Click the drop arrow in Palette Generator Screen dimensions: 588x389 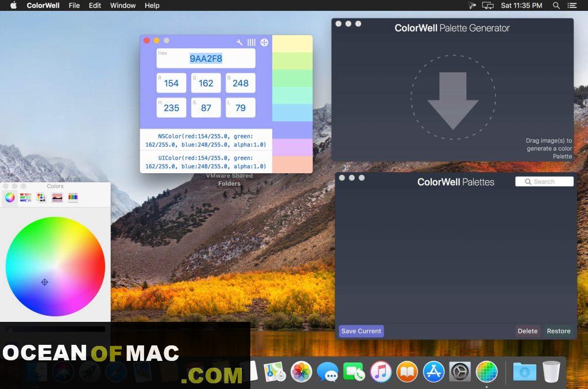click(x=453, y=100)
